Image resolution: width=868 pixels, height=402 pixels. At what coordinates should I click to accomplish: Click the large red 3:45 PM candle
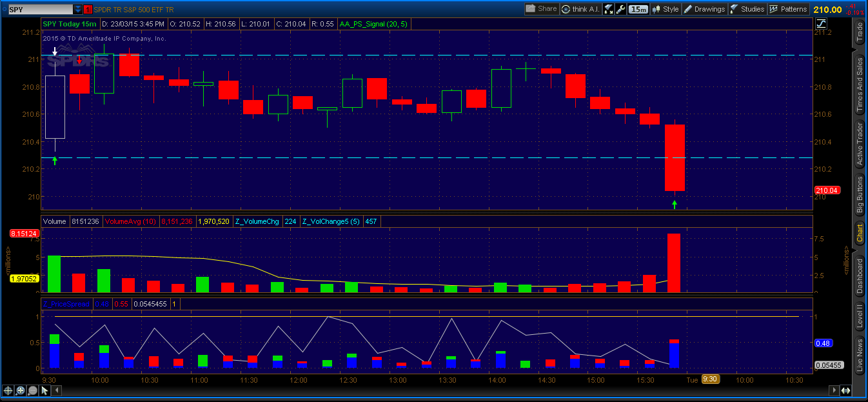tap(675, 157)
